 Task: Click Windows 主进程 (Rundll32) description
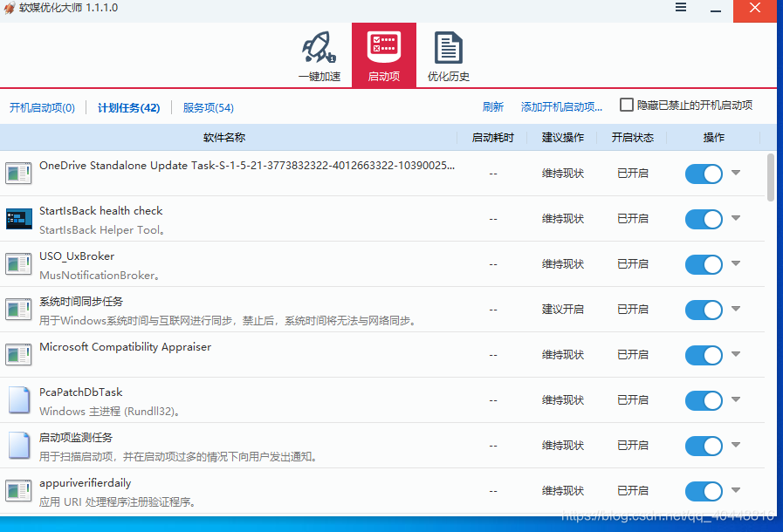coord(109,412)
